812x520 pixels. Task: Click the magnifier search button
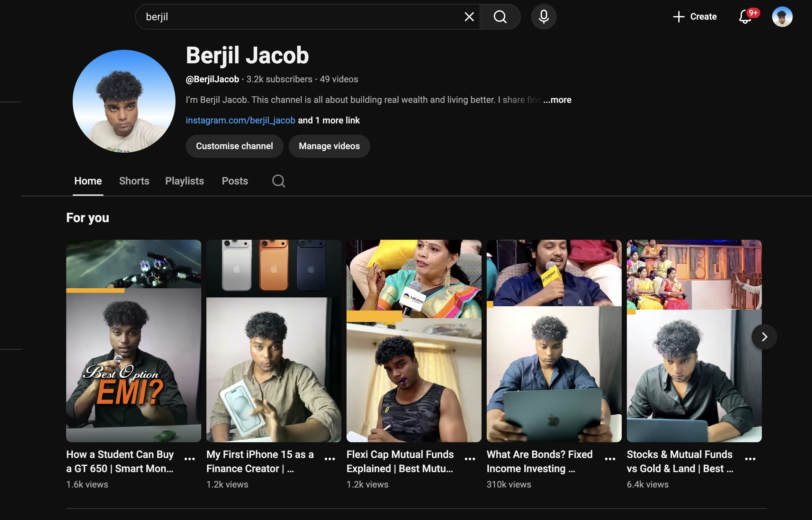pyautogui.click(x=500, y=16)
